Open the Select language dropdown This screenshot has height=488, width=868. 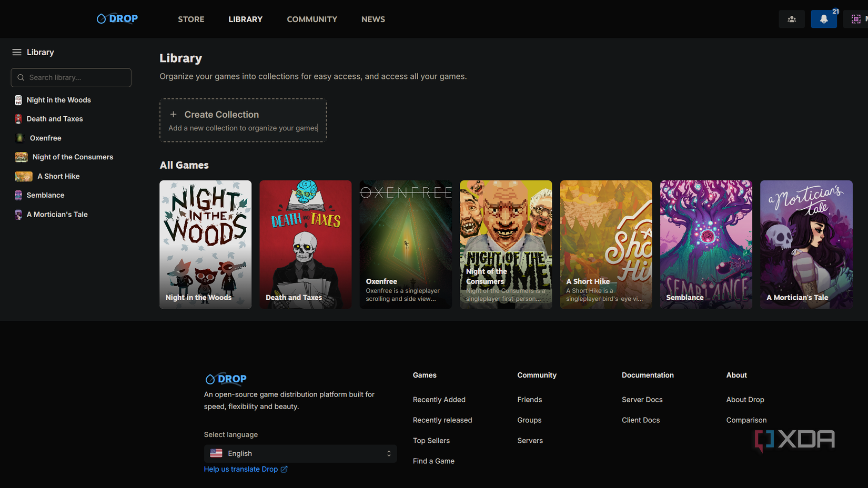(300, 453)
